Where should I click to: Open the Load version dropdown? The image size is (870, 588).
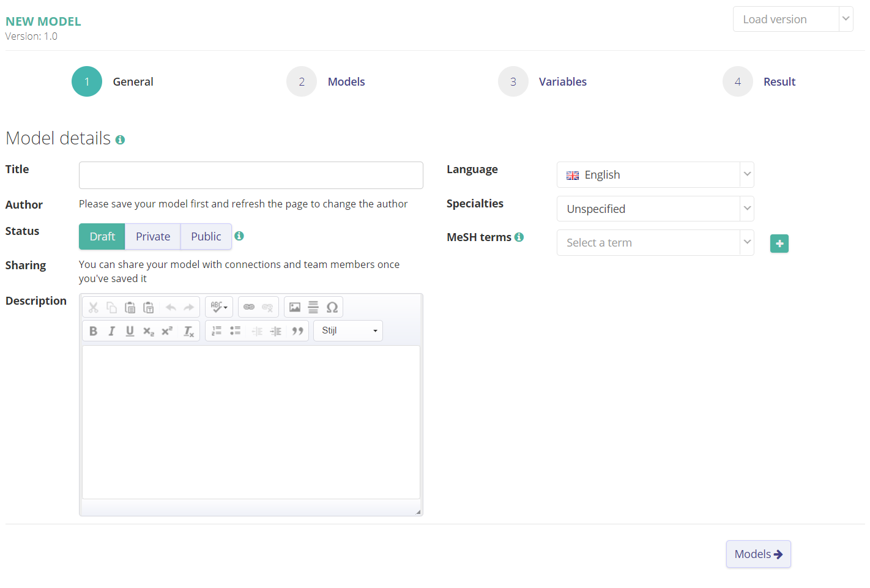click(792, 20)
